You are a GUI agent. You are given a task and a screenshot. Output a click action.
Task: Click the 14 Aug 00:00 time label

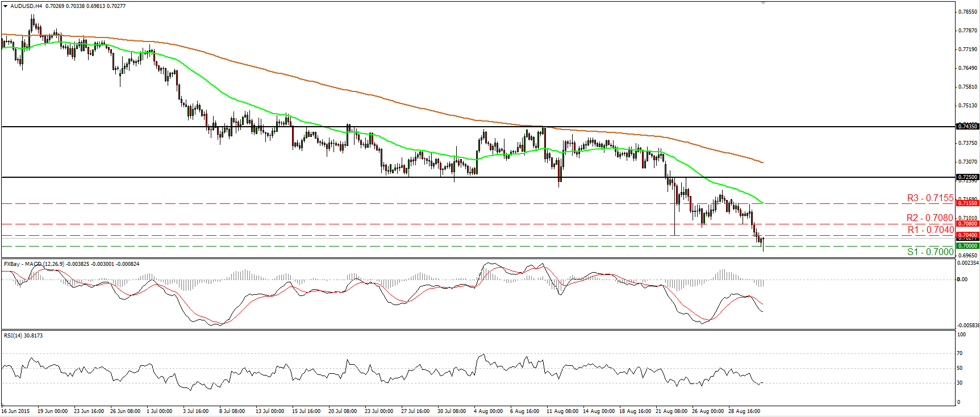pos(599,411)
